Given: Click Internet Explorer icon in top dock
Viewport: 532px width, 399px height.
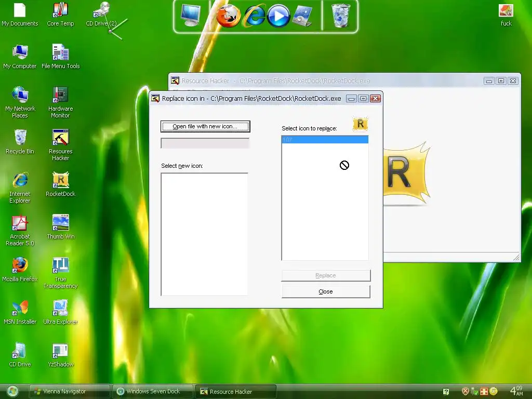Looking at the screenshot, I should (255, 16).
